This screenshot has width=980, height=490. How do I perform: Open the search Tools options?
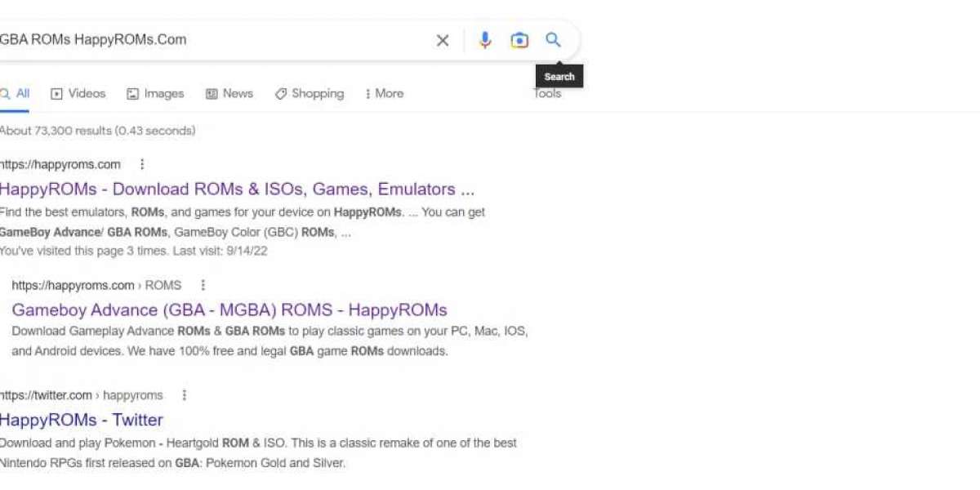pyautogui.click(x=547, y=94)
